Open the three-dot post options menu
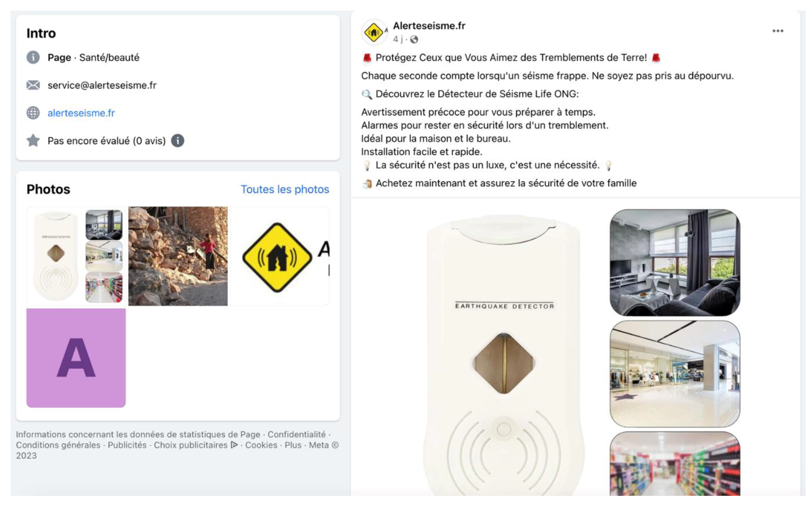Image resolution: width=812 pixels, height=506 pixels. tap(777, 31)
